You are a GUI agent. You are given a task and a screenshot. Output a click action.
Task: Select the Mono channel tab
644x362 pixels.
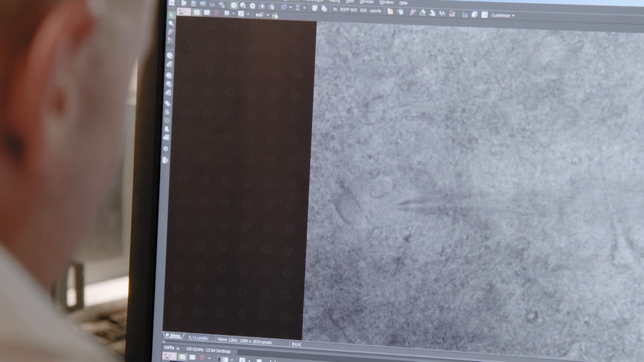173,336
